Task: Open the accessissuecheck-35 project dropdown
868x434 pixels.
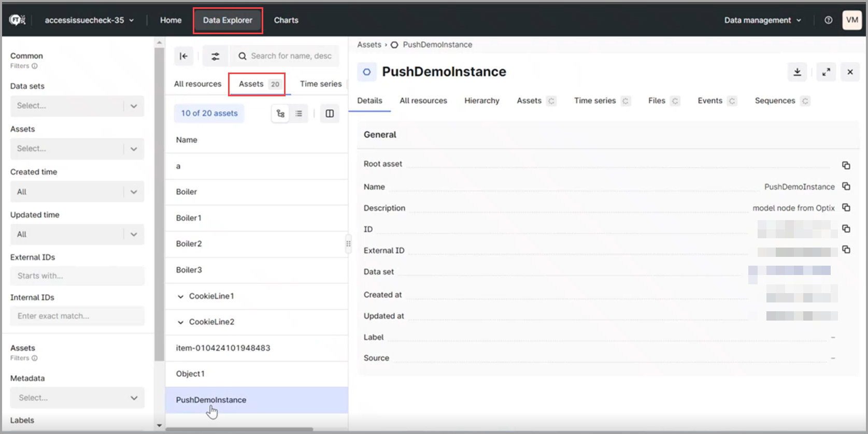Action: pos(89,20)
